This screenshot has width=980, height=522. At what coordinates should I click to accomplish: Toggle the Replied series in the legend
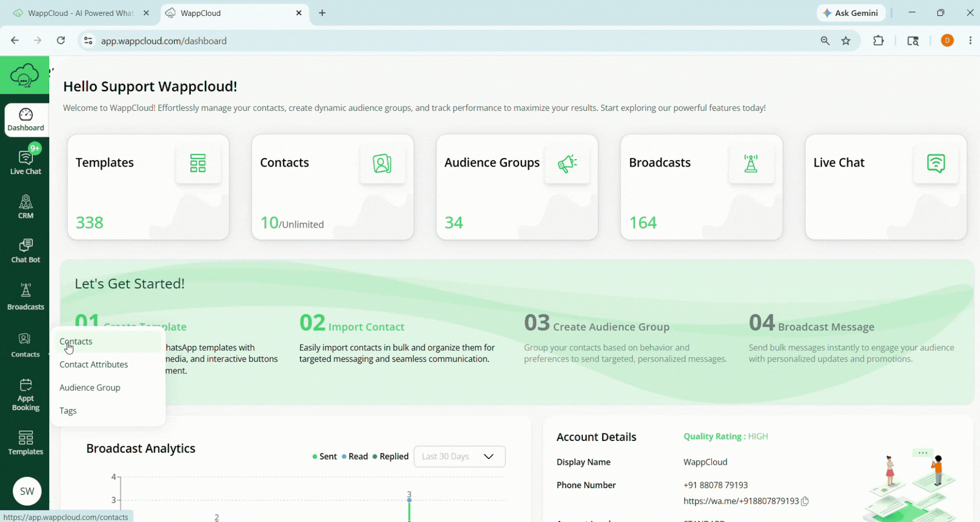pos(390,456)
